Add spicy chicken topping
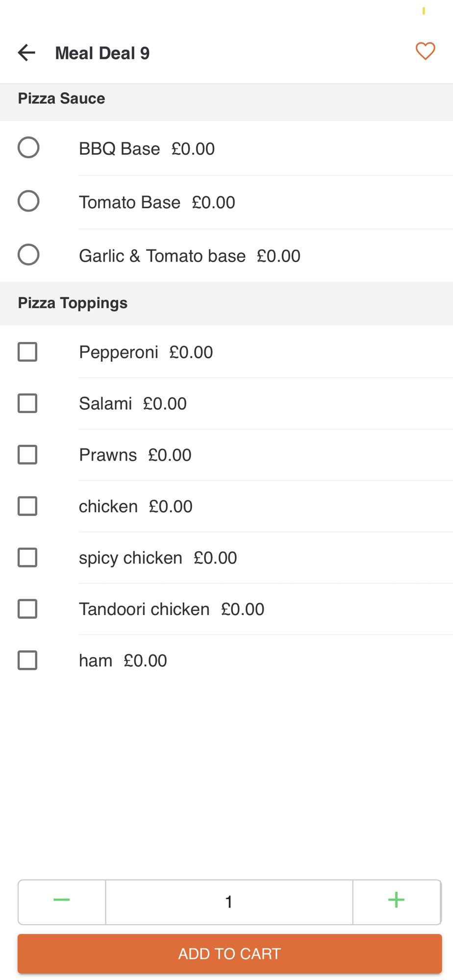Image resolution: width=453 pixels, height=980 pixels. pyautogui.click(x=27, y=558)
